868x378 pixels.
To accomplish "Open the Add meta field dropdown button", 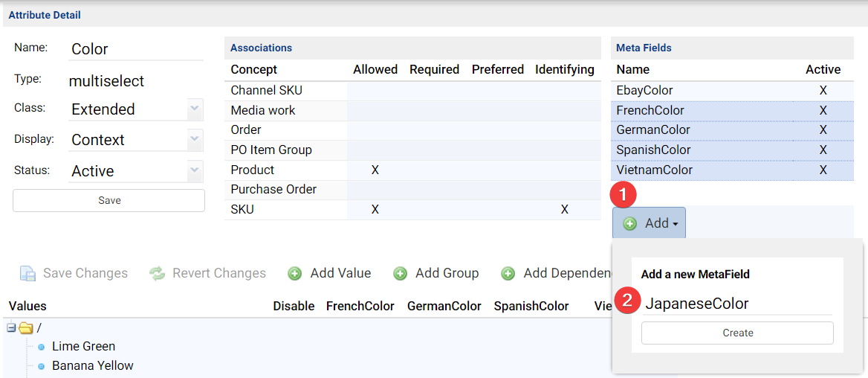I will click(649, 223).
